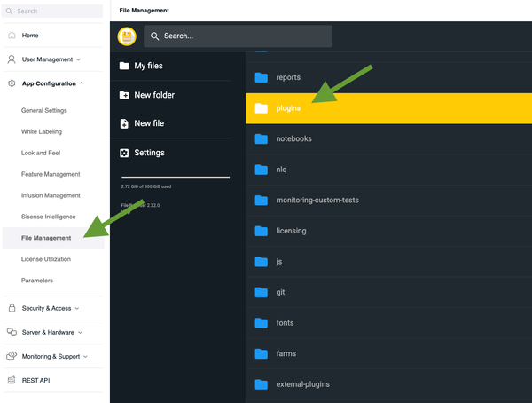
Task: Expand the User Management chevron
Action: point(78,59)
